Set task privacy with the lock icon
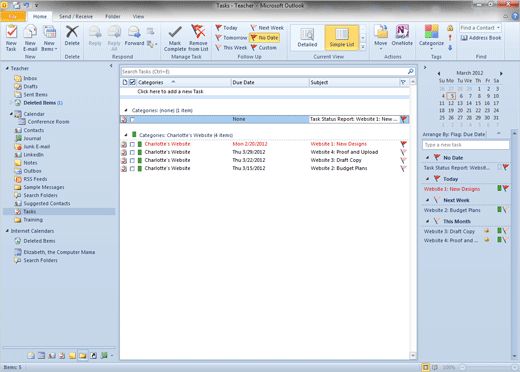520x372 pixels. (450, 28)
